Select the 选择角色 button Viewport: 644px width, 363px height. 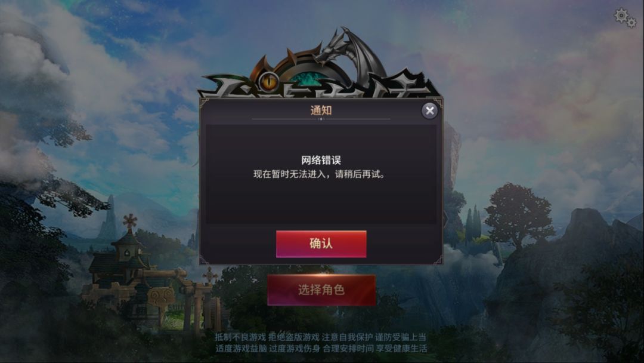(x=321, y=290)
